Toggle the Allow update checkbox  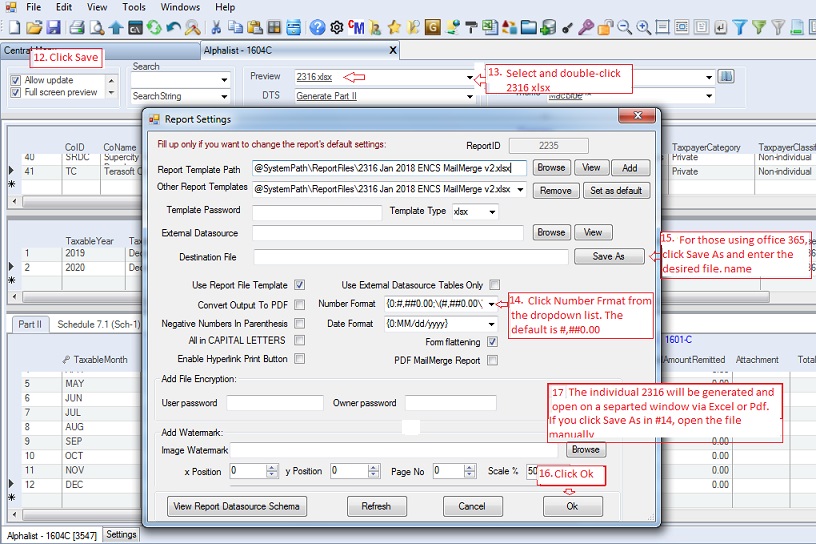(x=16, y=80)
